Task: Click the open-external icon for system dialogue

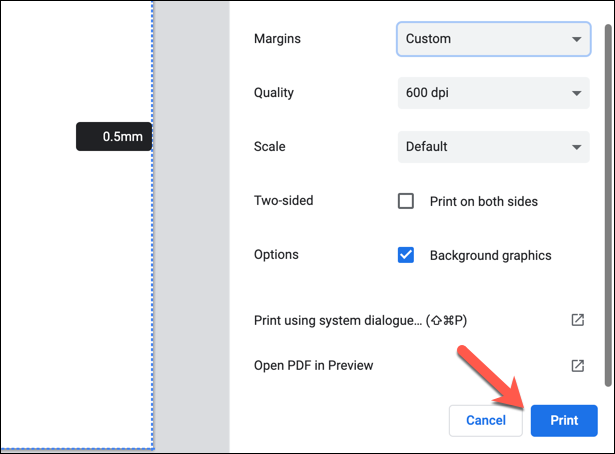Action: point(577,320)
